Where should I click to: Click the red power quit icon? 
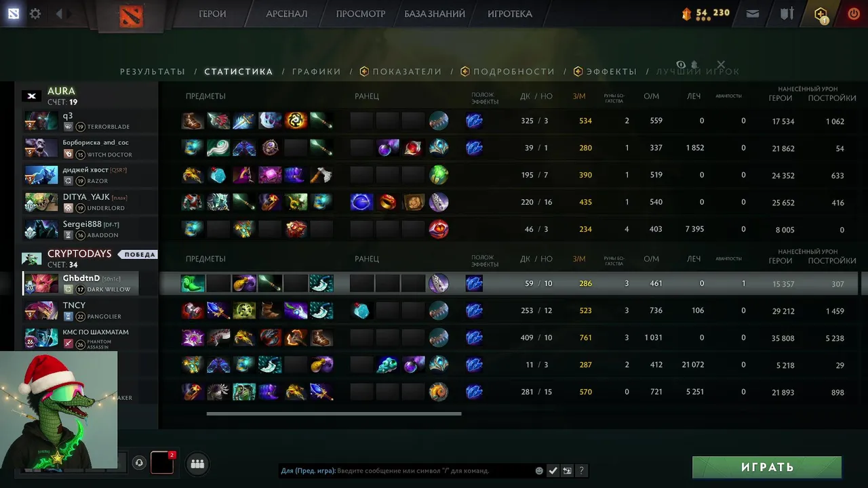[x=854, y=14]
